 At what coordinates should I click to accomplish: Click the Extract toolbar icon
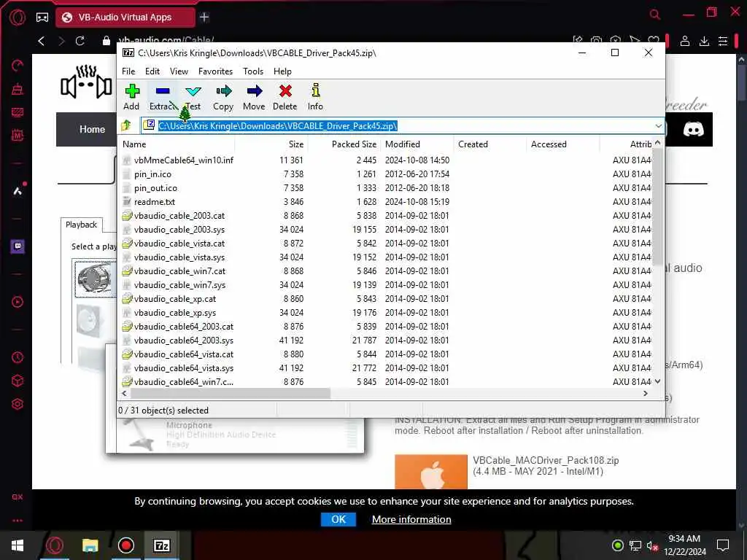pyautogui.click(x=163, y=97)
